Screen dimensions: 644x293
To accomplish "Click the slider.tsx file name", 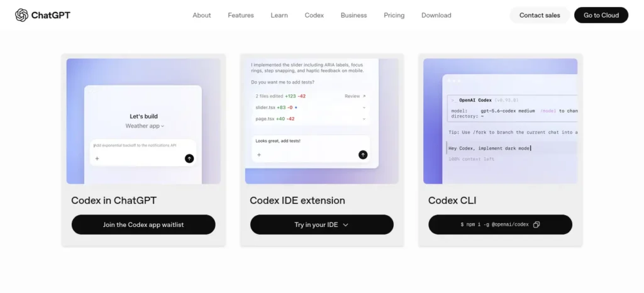I will tap(265, 108).
